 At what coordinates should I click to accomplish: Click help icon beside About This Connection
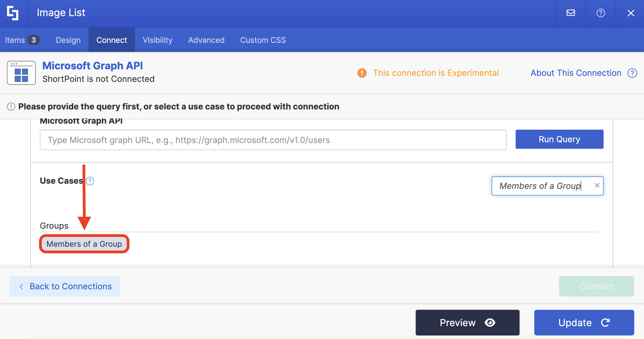632,73
